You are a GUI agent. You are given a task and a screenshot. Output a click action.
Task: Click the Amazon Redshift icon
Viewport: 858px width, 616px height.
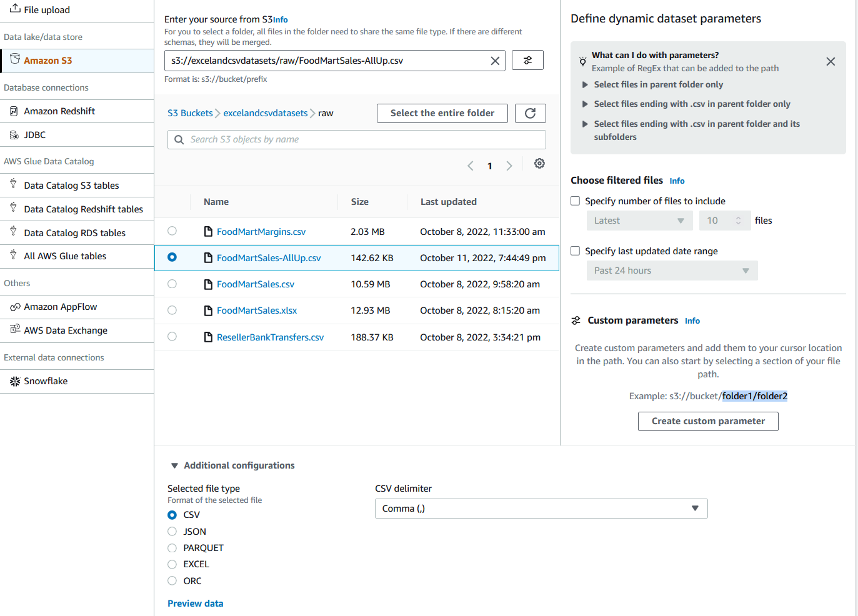[x=14, y=111]
